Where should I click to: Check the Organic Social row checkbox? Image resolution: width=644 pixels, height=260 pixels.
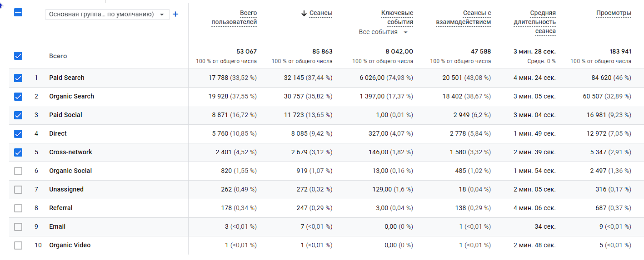pos(18,171)
